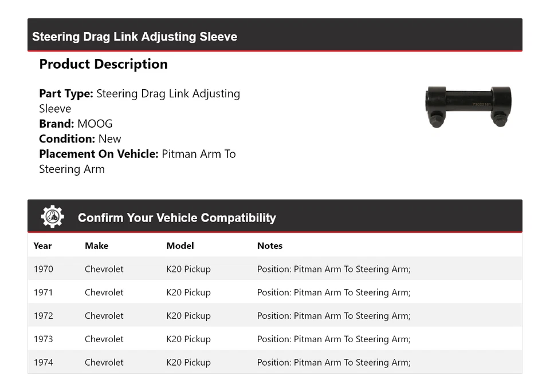Select the Steering Drag Link Adjusting Sleeve header
550x392 pixels.
(x=135, y=37)
